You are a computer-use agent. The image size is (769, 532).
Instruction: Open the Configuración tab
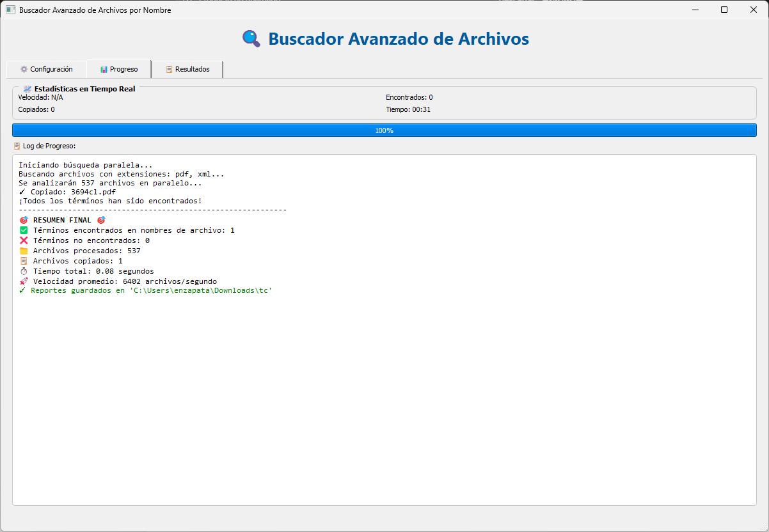pyautogui.click(x=46, y=69)
